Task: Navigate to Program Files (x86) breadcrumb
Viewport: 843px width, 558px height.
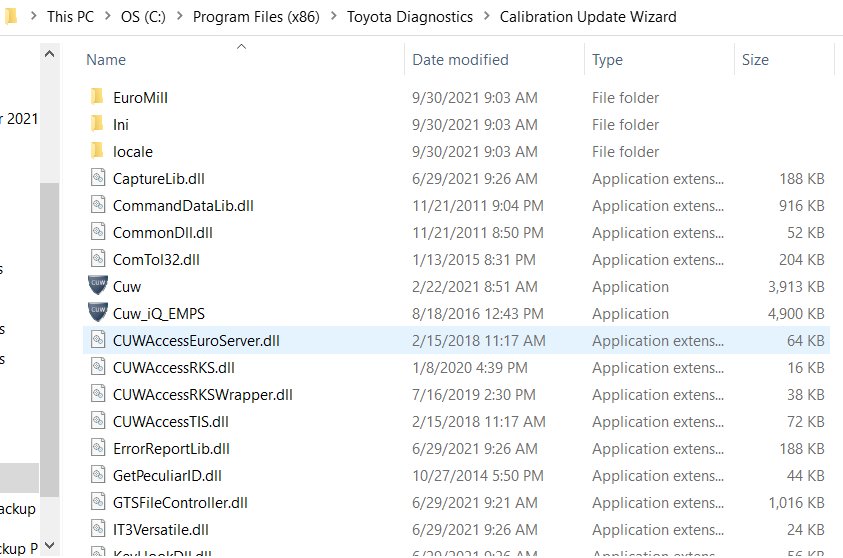Action: pos(256,17)
